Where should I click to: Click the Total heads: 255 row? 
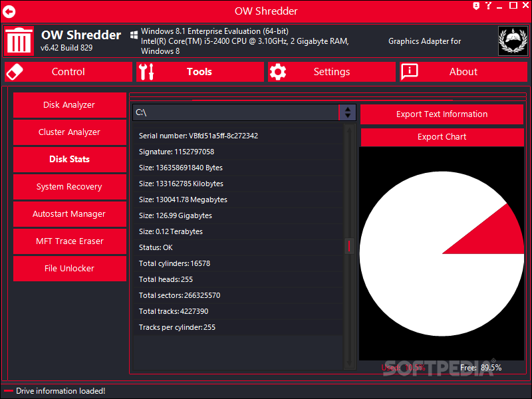click(238, 279)
